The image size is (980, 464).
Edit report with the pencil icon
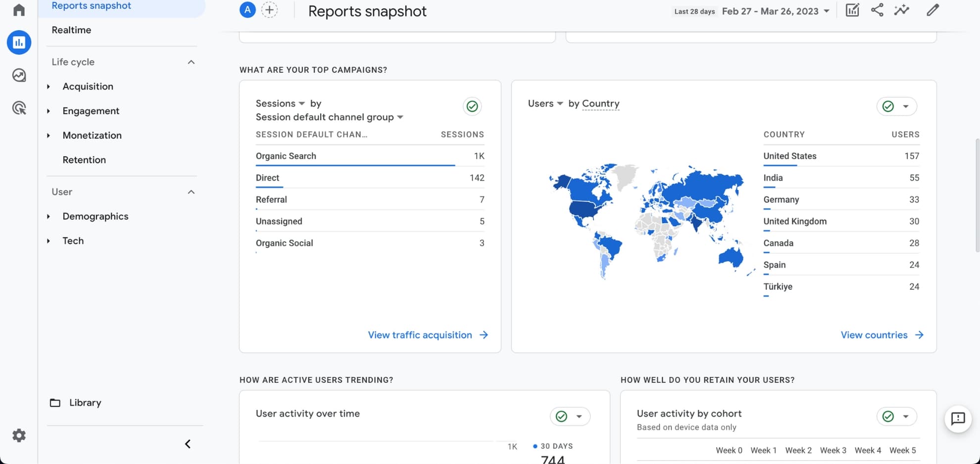(932, 10)
